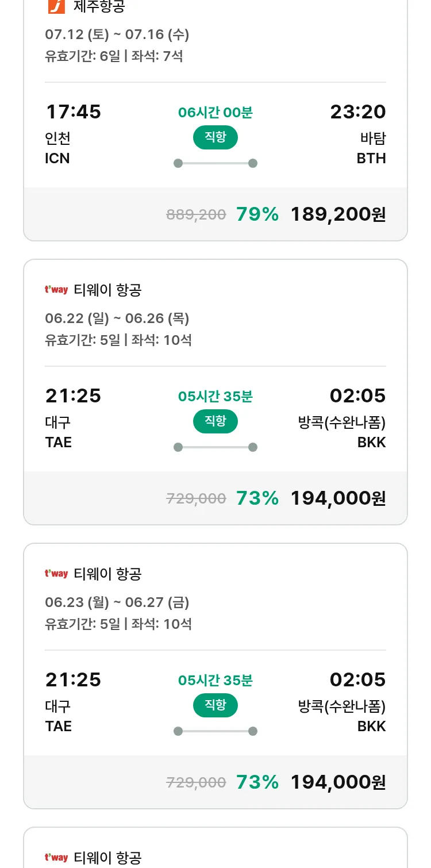
Task: Tap the 23:20 Batam arrival time
Action: click(x=357, y=112)
